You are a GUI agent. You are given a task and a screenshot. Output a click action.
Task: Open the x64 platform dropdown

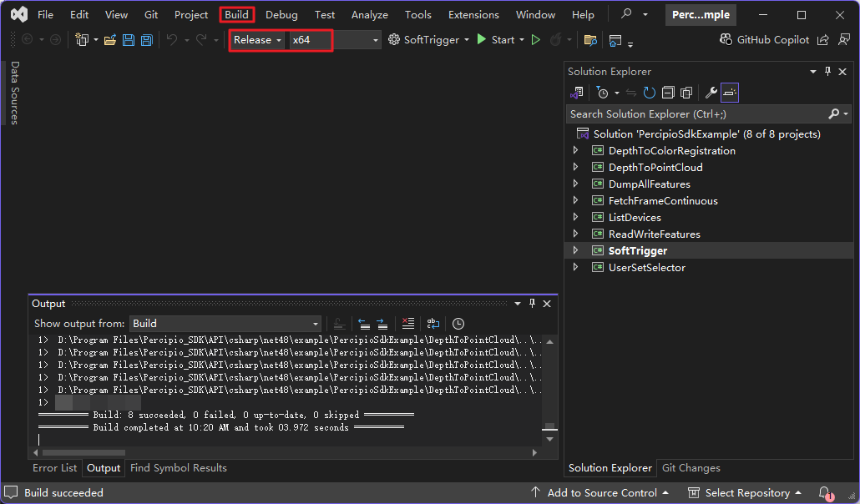coord(333,40)
